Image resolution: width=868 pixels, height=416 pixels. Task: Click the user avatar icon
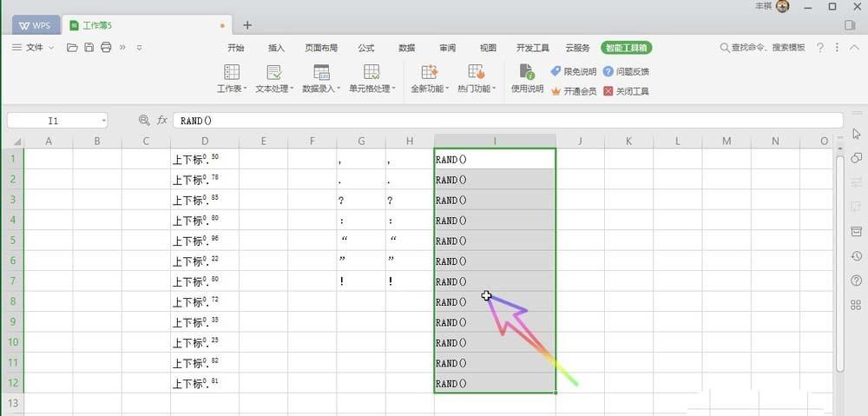(782, 7)
